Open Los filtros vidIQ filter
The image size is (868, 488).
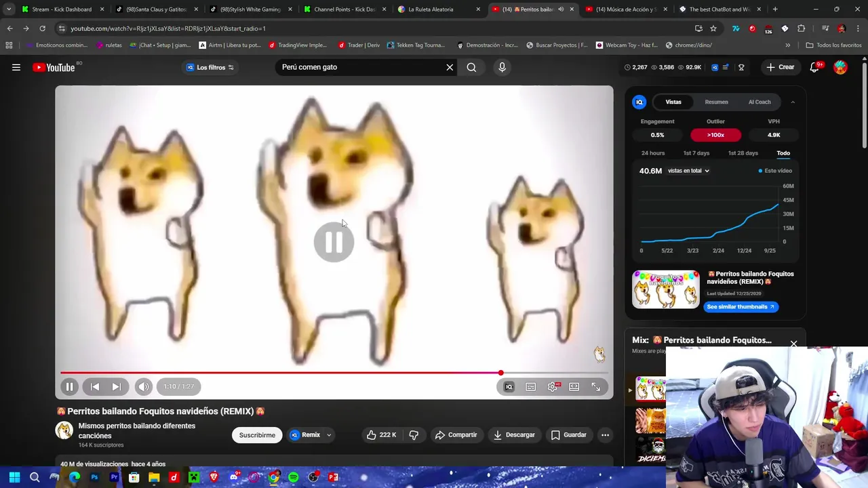pyautogui.click(x=210, y=67)
